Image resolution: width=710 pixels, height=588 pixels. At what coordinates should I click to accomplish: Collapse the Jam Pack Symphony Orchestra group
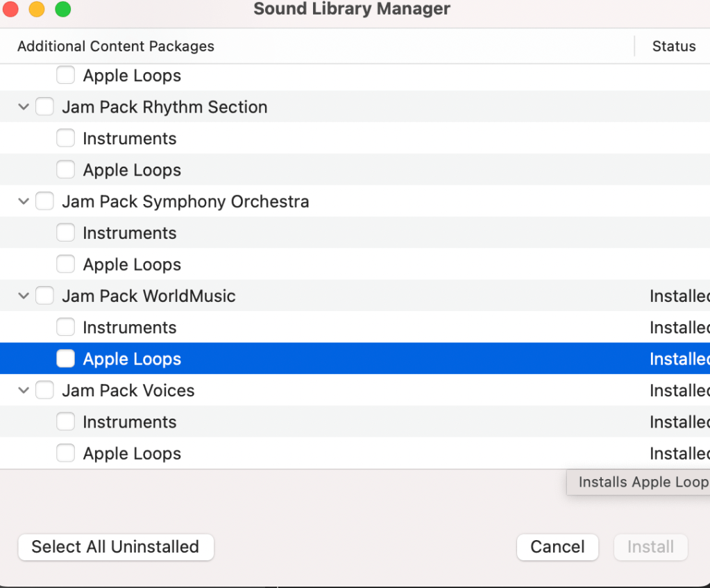(24, 201)
